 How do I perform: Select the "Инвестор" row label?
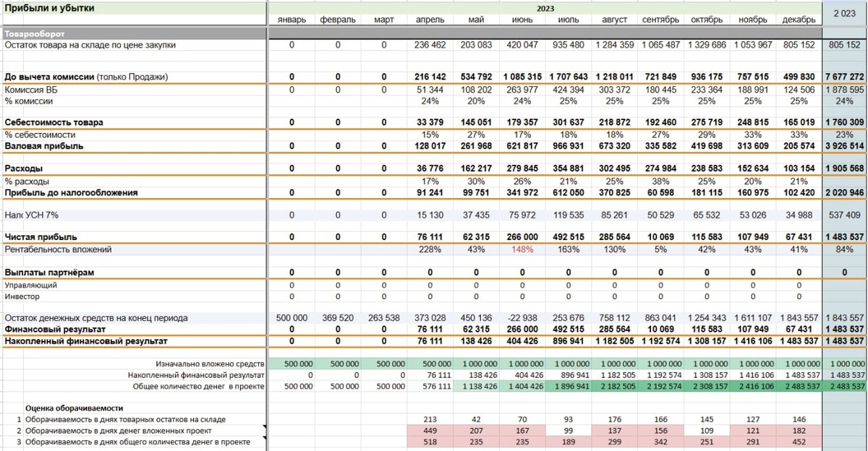coord(22,297)
